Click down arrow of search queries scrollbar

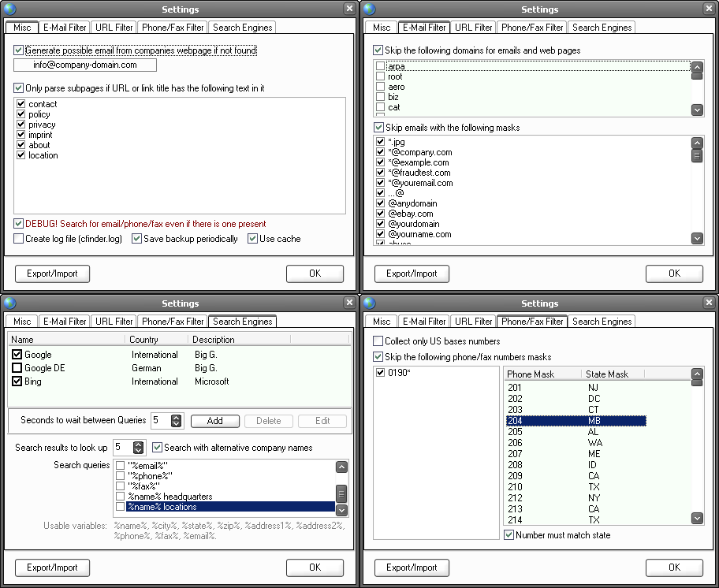pos(341,510)
